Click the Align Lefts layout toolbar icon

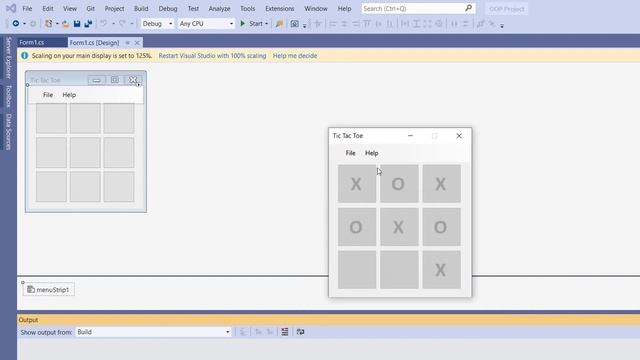pyautogui.click(x=333, y=24)
